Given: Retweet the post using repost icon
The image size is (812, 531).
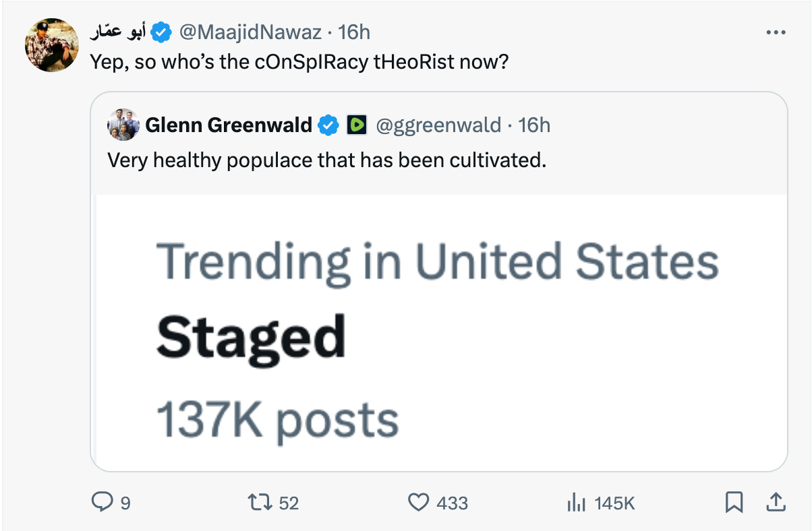Looking at the screenshot, I should [x=257, y=503].
